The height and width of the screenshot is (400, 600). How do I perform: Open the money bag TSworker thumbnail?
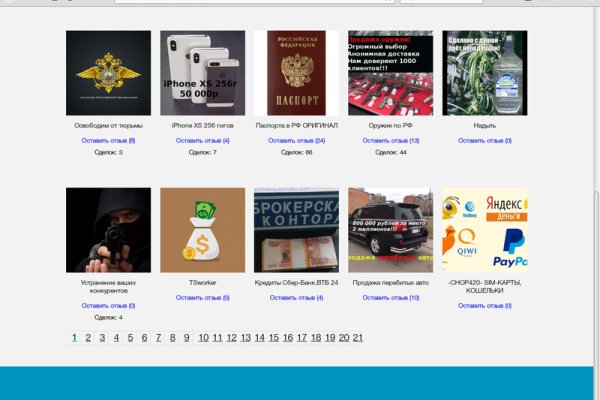tap(202, 230)
